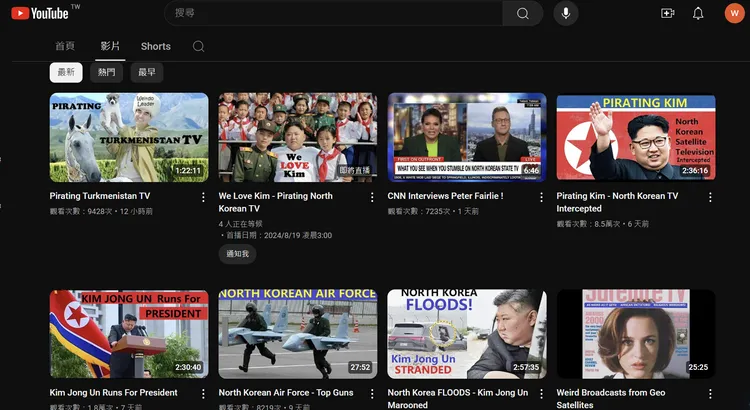This screenshot has height=410, width=750.
Task: Open options menu for CNN Interviews Peter Fairlie
Action: pos(542,197)
